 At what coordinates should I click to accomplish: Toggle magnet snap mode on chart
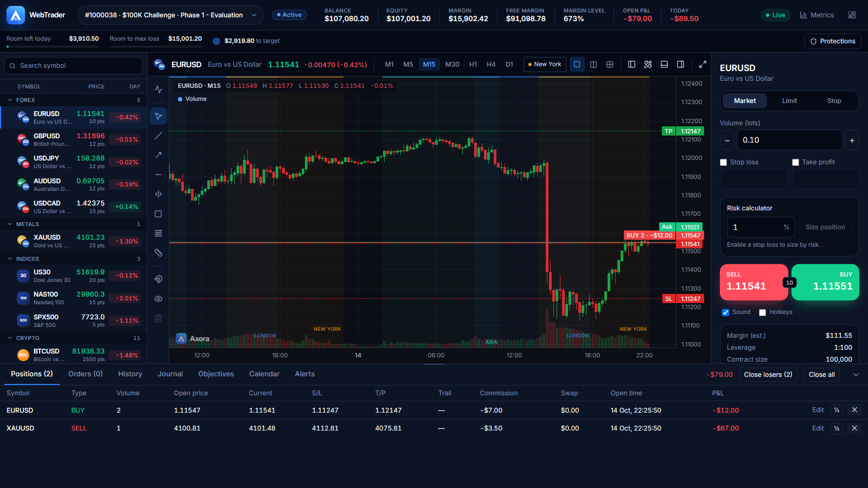(x=158, y=279)
